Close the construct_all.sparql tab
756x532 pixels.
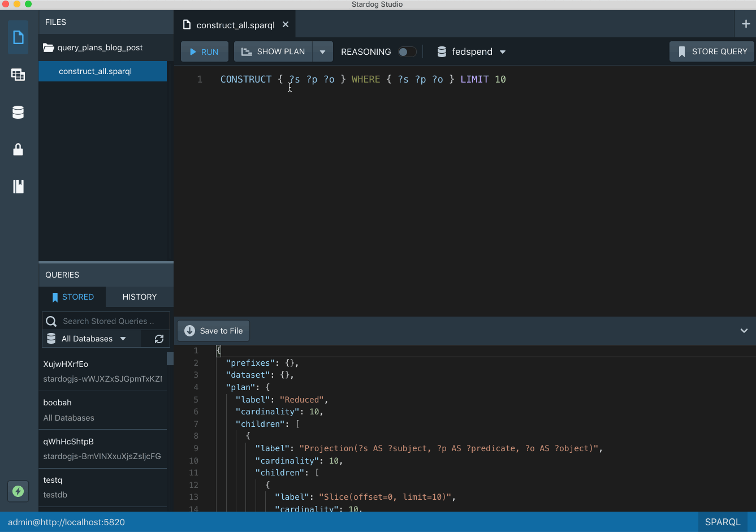(x=286, y=24)
